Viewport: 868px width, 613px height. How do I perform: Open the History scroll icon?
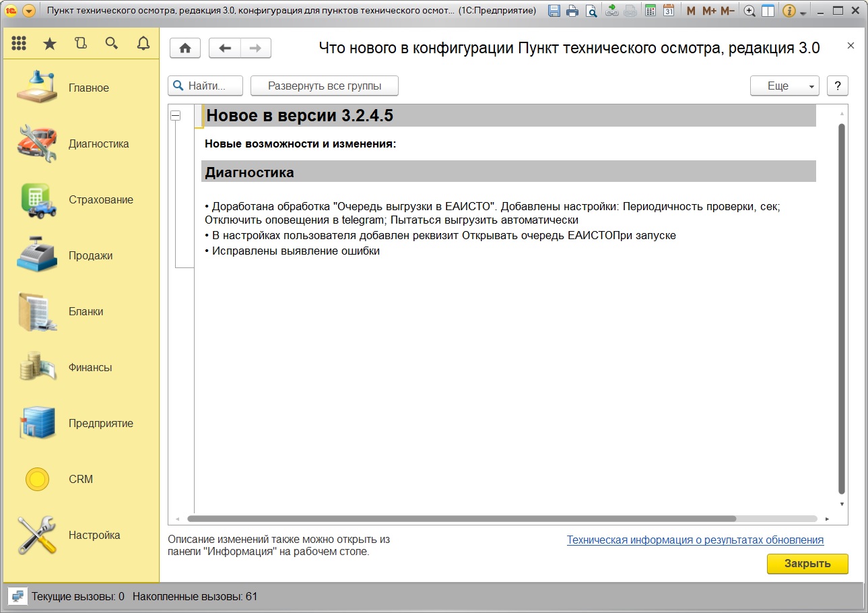[x=81, y=44]
